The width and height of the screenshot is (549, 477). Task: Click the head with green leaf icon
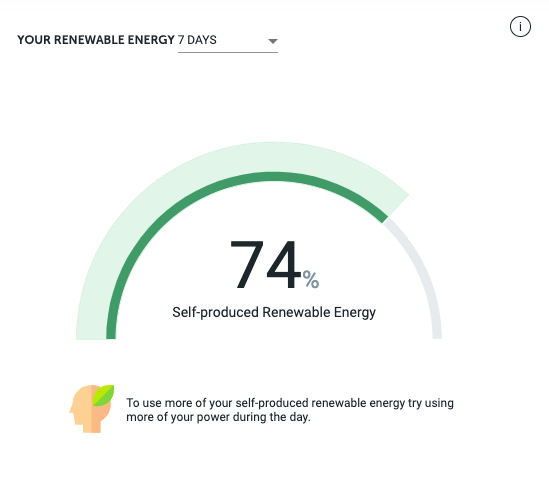point(92,409)
